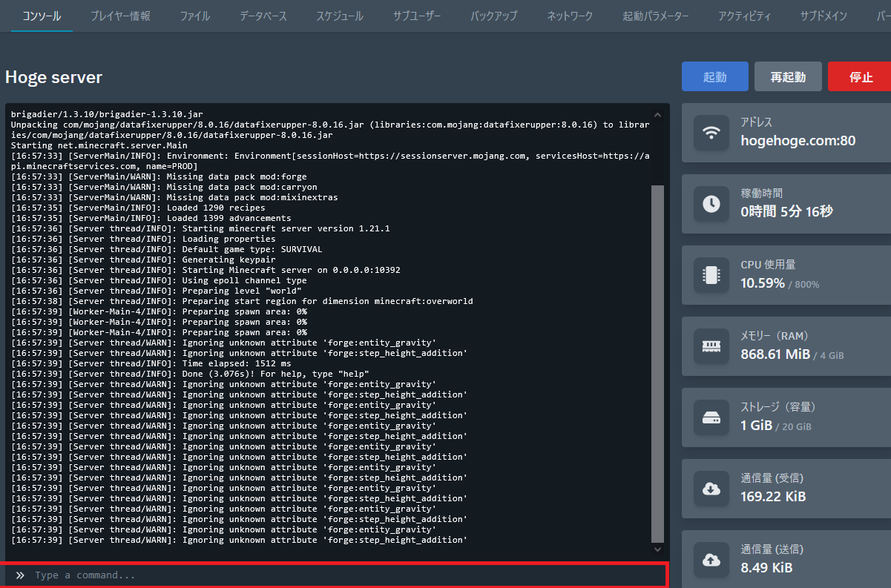Click the CPU chip icon

coord(711,275)
